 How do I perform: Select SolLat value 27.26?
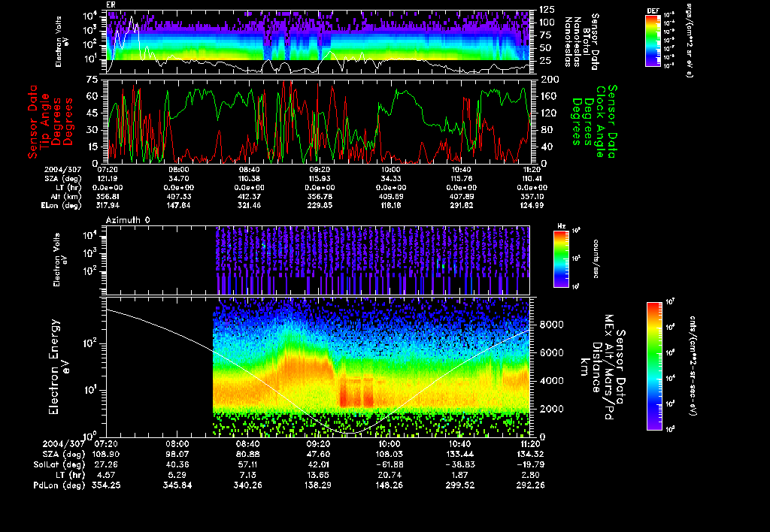coord(107,464)
